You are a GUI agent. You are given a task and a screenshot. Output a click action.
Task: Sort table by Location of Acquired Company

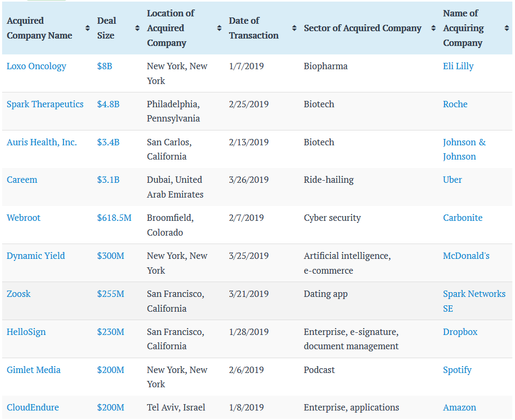point(219,28)
